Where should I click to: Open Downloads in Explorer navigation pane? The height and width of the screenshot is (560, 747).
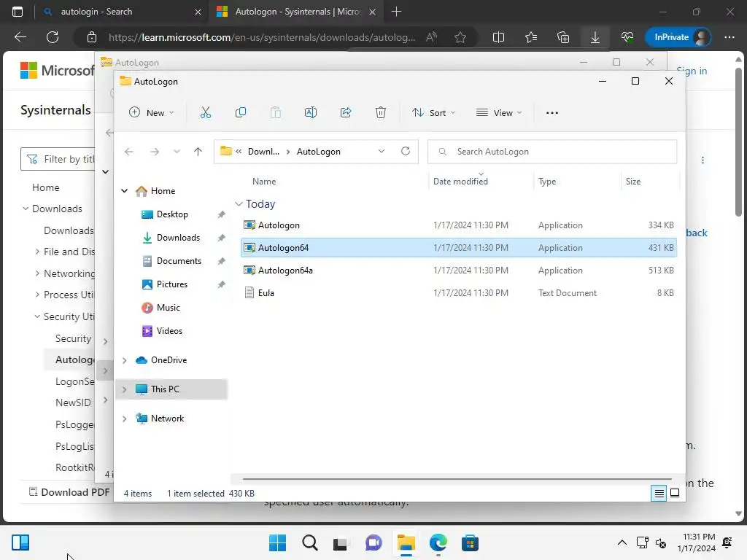click(178, 238)
